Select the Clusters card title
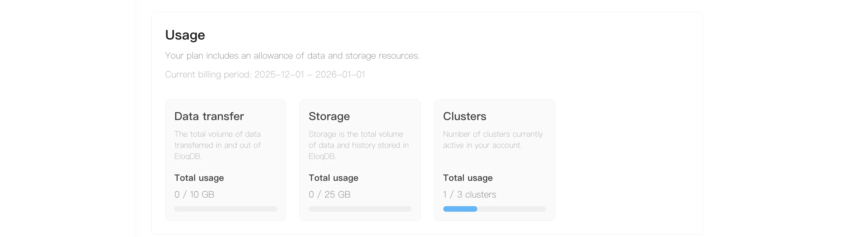The image size is (868, 237). click(464, 116)
